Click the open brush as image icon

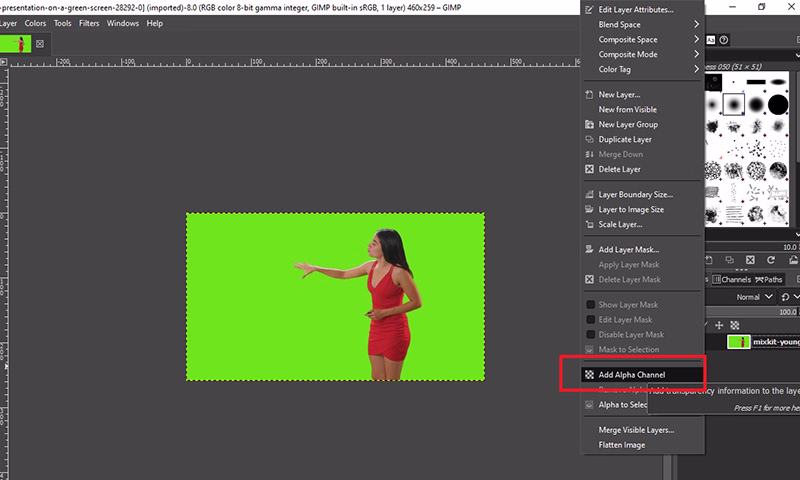[x=794, y=260]
